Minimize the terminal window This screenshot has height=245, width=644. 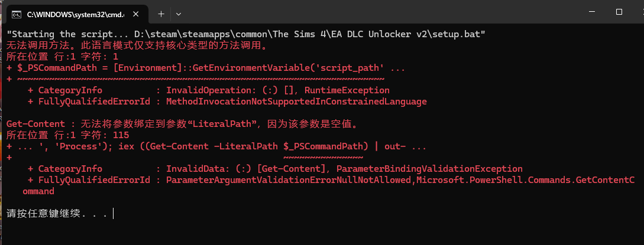tap(591, 12)
